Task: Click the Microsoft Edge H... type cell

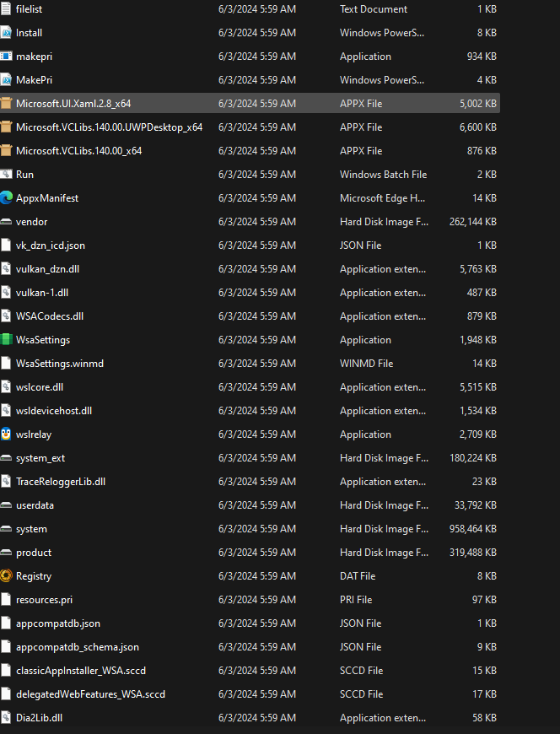Action: tap(382, 198)
